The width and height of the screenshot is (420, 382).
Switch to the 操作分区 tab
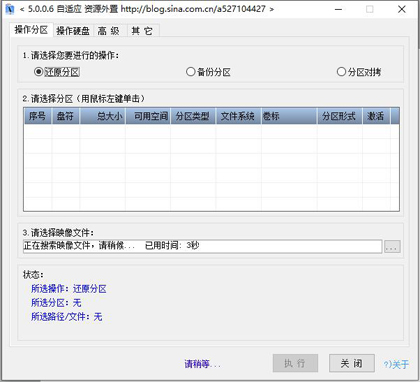[x=31, y=30]
